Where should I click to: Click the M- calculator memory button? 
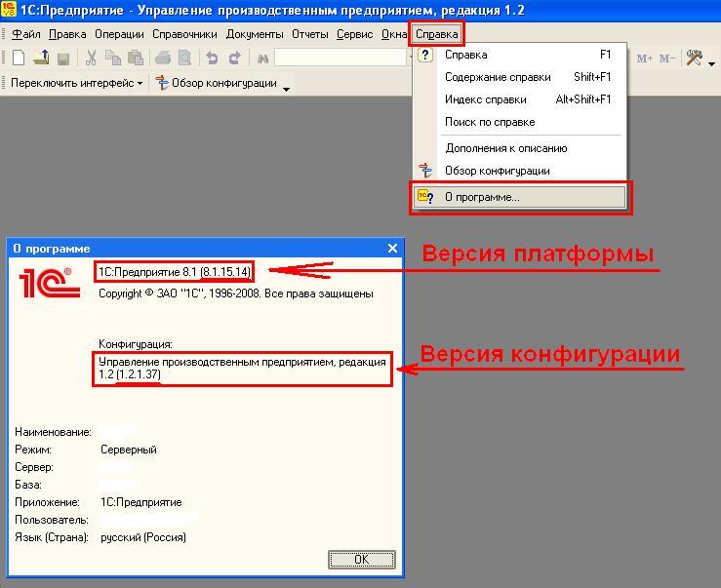666,59
